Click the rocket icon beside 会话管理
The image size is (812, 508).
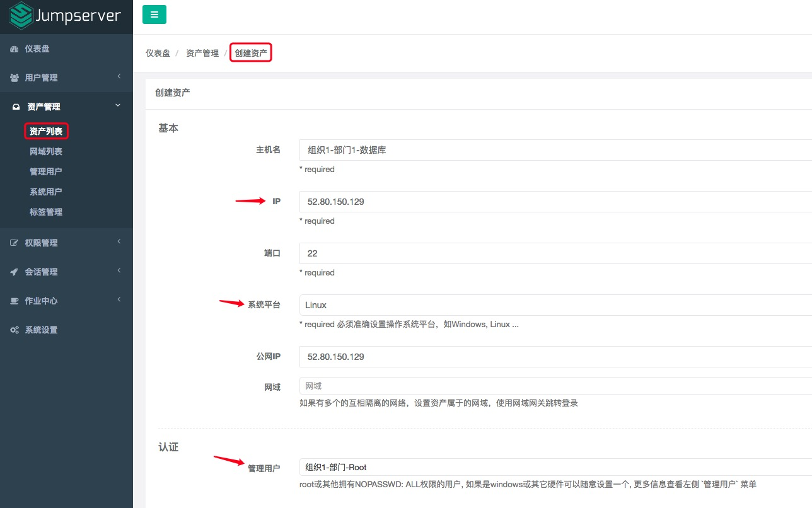[14, 272]
